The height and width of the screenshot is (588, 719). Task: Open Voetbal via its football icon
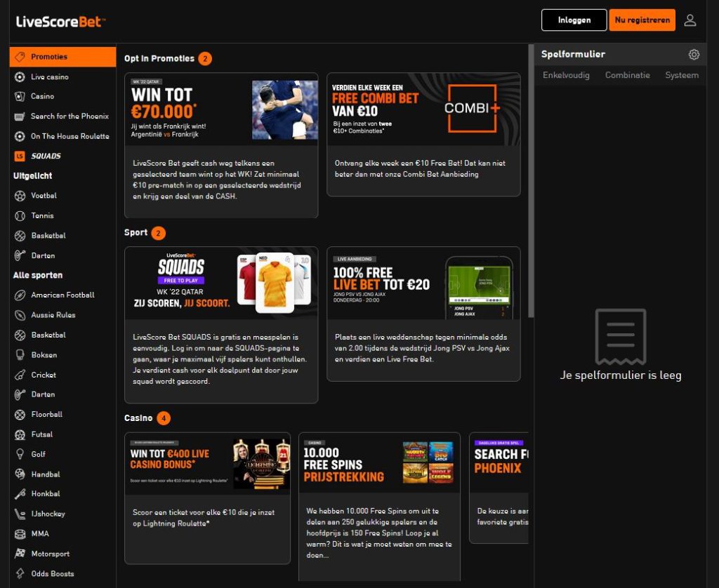click(20, 196)
